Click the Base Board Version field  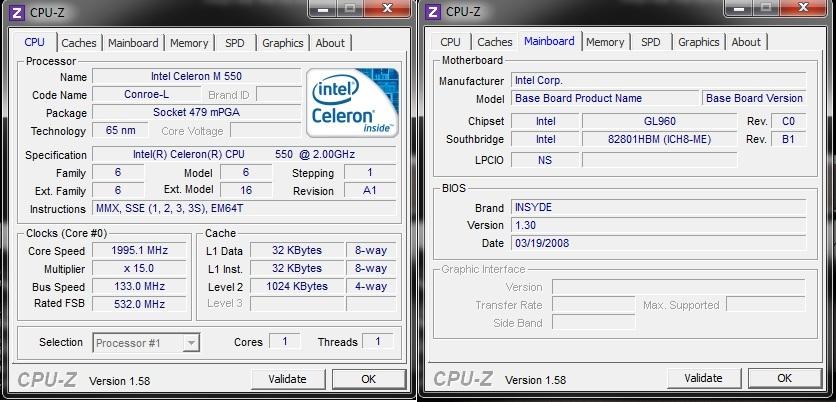(x=754, y=98)
